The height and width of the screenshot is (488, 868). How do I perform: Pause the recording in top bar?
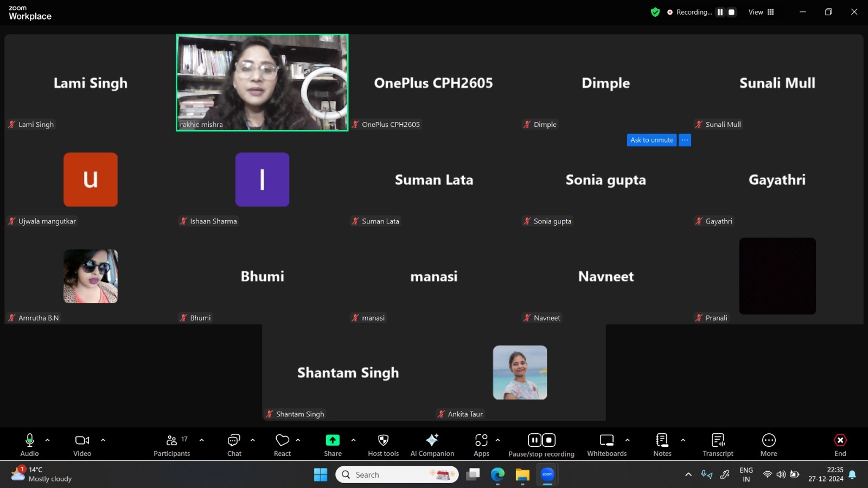(x=720, y=12)
